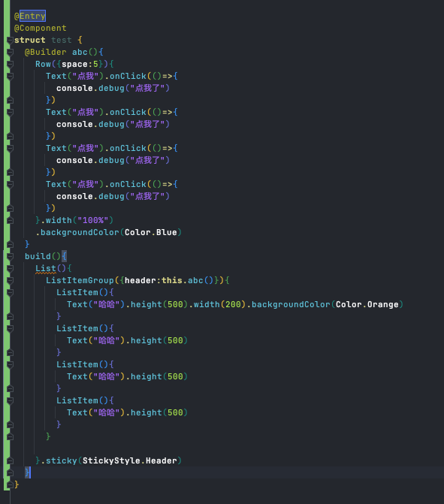Image resolution: width=444 pixels, height=504 pixels.
Task: Click the ListItemGroup component name
Action: [80, 281]
